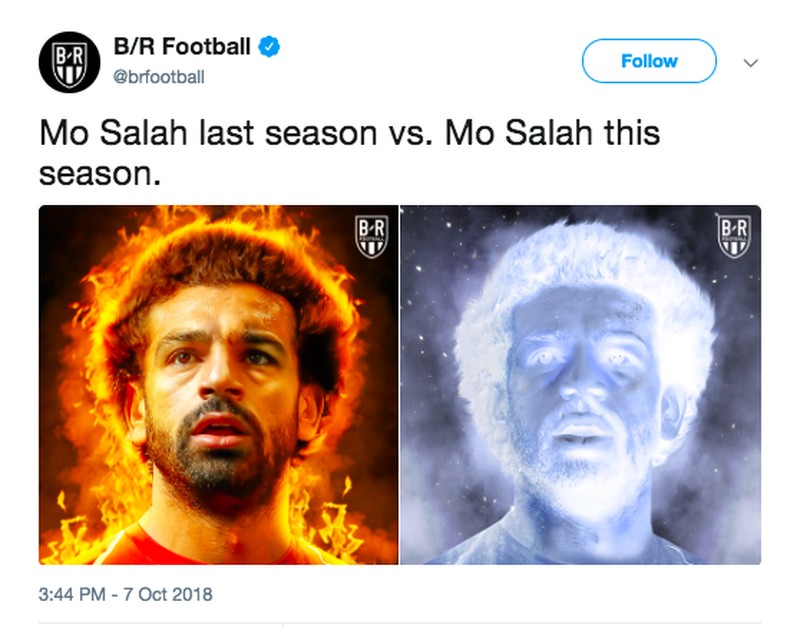The width and height of the screenshot is (800, 628).
Task: Click the B/R watermark on the icy image
Action: pos(735,236)
